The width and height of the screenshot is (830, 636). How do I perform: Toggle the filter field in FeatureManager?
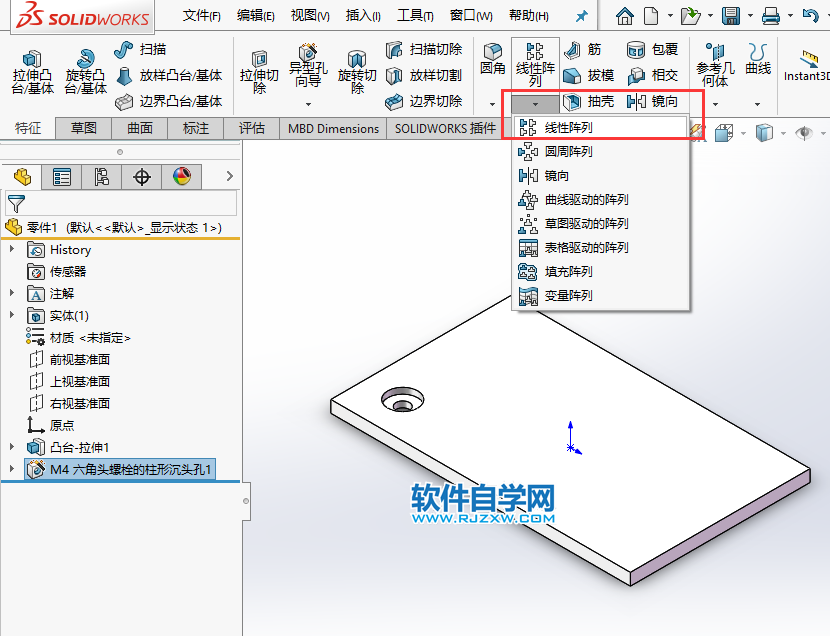(17, 203)
